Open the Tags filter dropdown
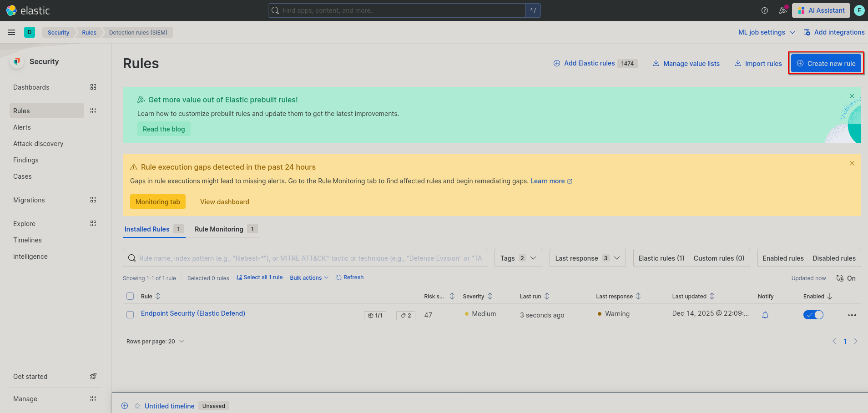Image resolution: width=868 pixels, height=413 pixels. click(x=518, y=258)
